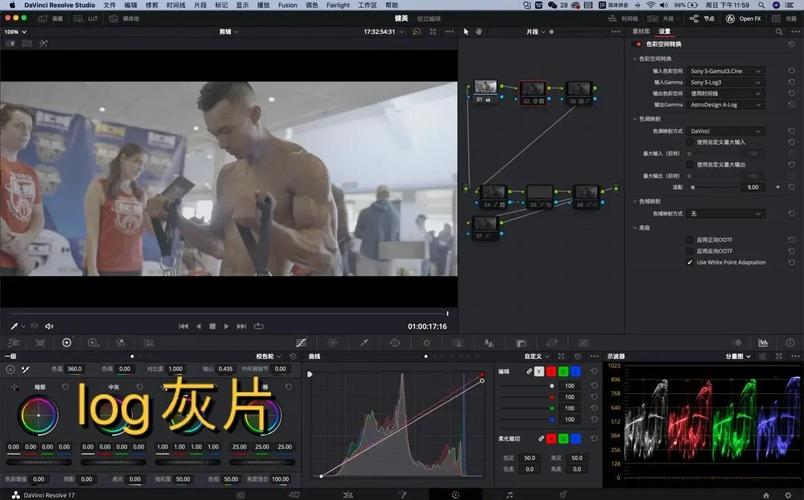Enable 应用正向OOTF checkbox

click(x=690, y=239)
